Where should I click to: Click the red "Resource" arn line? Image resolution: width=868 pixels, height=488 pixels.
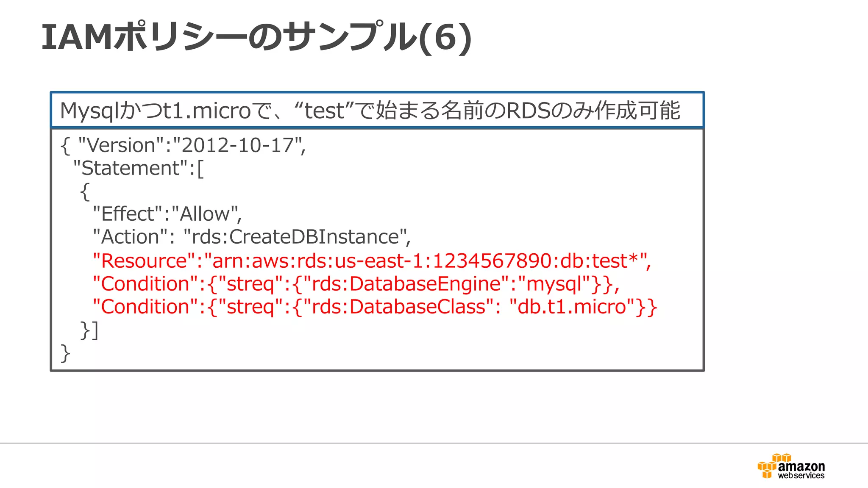[372, 261]
